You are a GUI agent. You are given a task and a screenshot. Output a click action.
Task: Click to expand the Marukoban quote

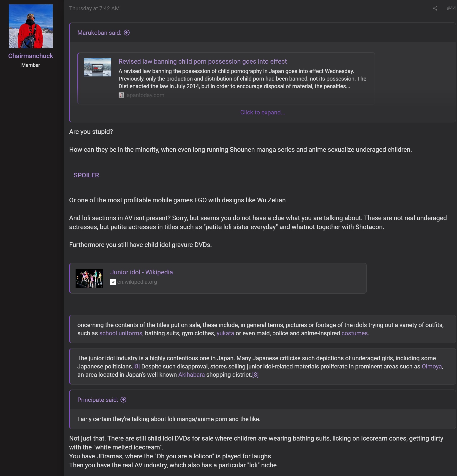(263, 112)
